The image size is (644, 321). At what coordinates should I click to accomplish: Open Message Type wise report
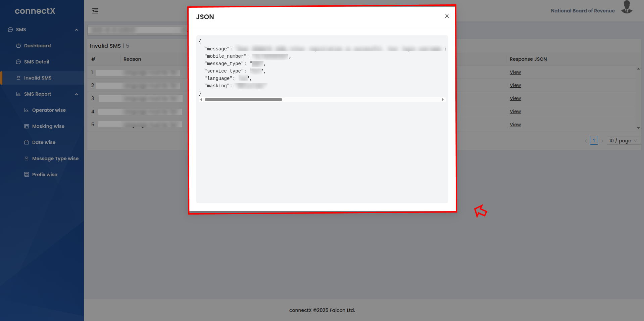point(55,158)
